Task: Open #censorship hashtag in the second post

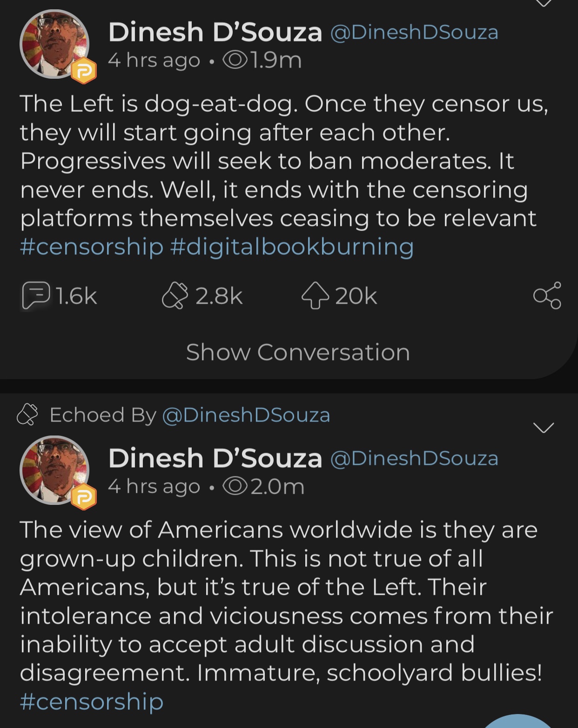Action: click(x=91, y=701)
